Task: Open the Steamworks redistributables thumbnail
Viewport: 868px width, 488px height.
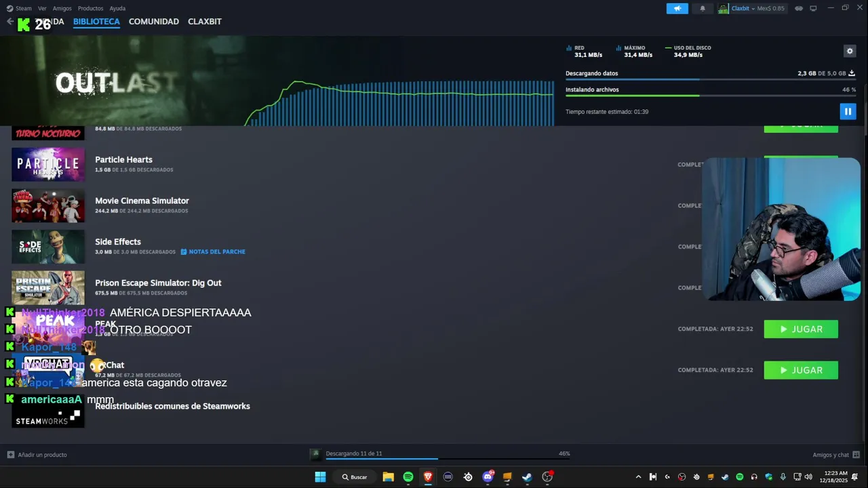Action: tap(48, 411)
